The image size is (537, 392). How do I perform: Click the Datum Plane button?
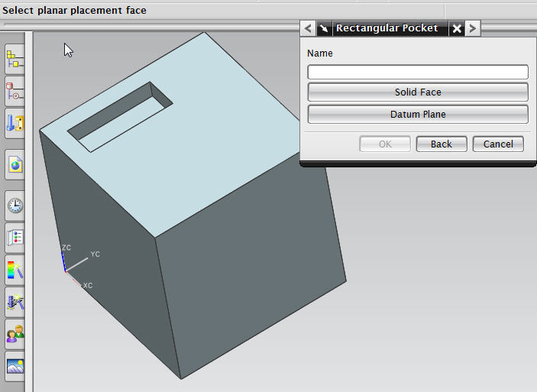tap(418, 114)
